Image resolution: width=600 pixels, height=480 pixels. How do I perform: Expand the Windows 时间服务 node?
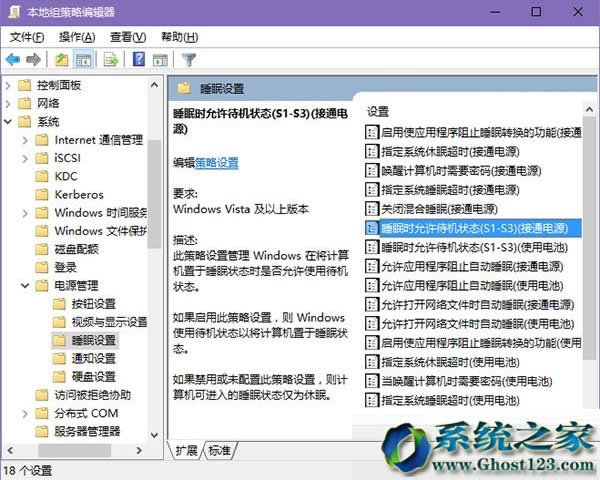pyautogui.click(x=25, y=213)
